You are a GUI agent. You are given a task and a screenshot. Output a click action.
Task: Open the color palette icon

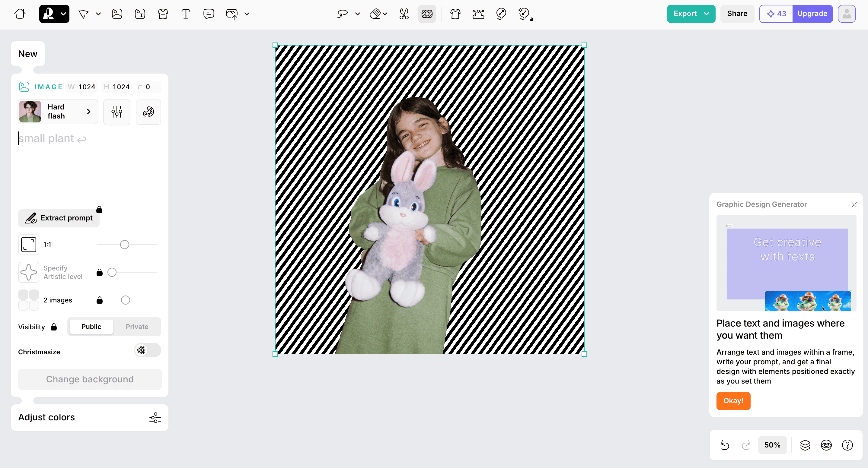tap(148, 112)
